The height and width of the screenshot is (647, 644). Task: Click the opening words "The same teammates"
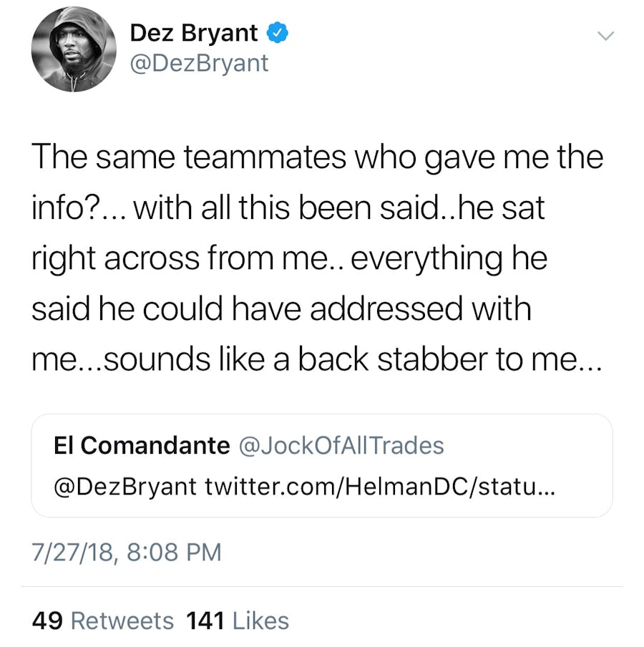tap(179, 157)
